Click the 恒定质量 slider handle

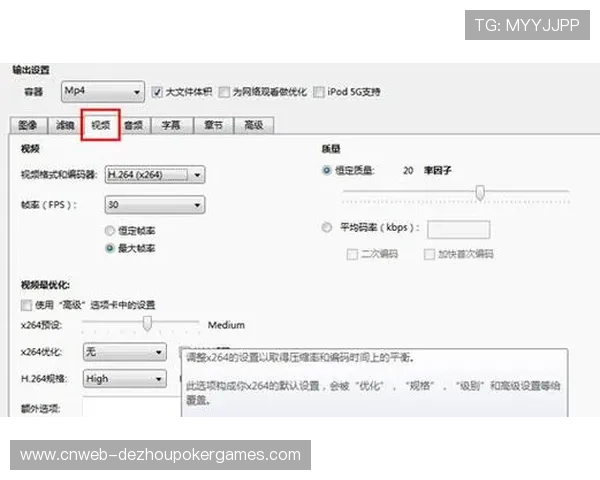click(481, 192)
